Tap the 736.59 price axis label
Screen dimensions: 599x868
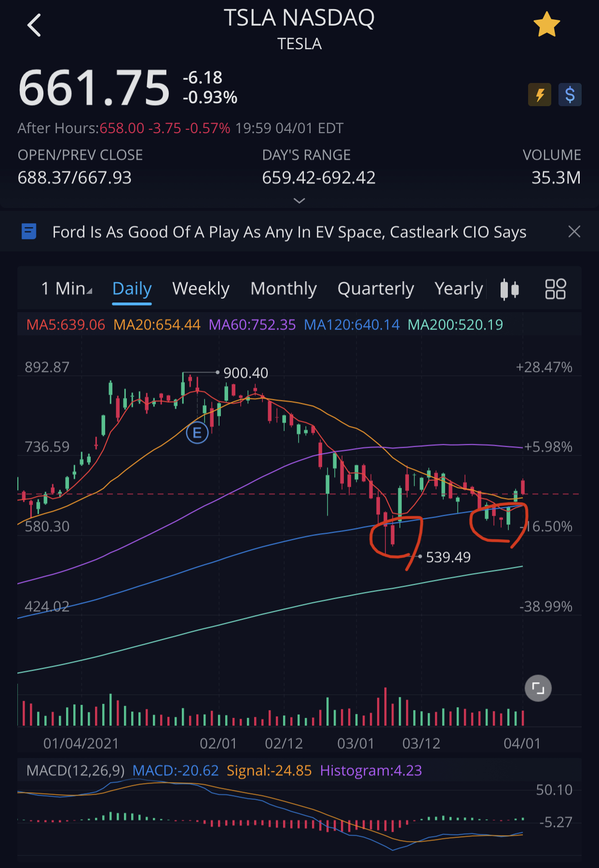(47, 447)
